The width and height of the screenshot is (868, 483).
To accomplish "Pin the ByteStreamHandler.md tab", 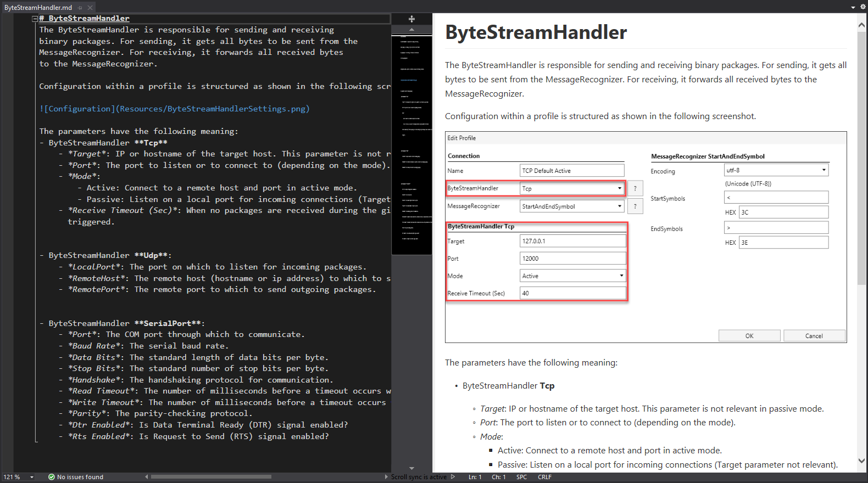I will 80,8.
